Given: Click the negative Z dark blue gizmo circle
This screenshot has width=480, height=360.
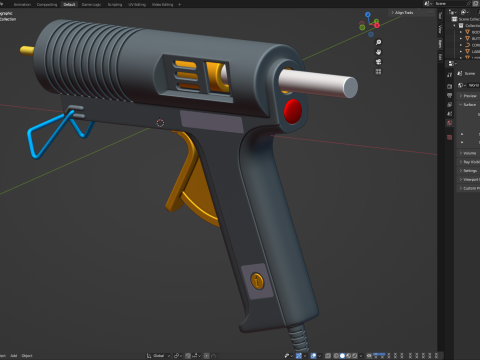Looking at the screenshot, I should point(371,34).
